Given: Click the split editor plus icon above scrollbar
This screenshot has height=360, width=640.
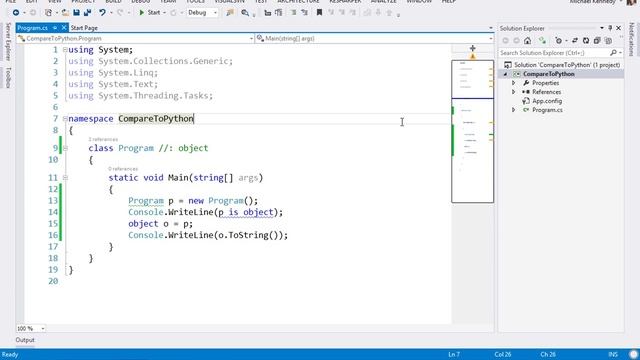Looking at the screenshot, I should (473, 48).
